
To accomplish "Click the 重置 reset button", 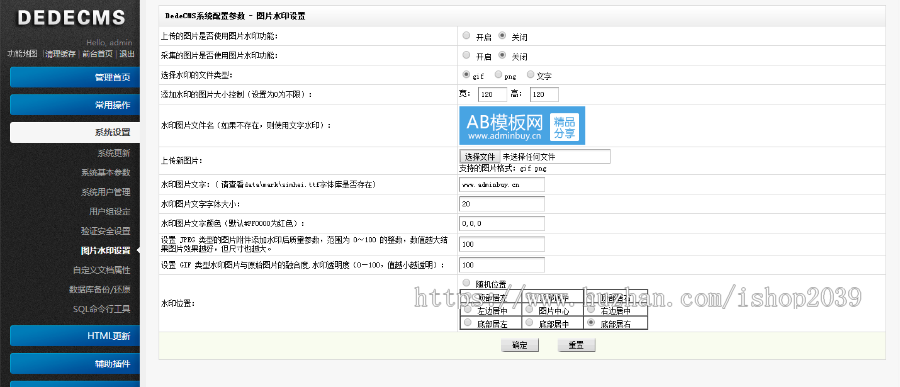I will 576,345.
